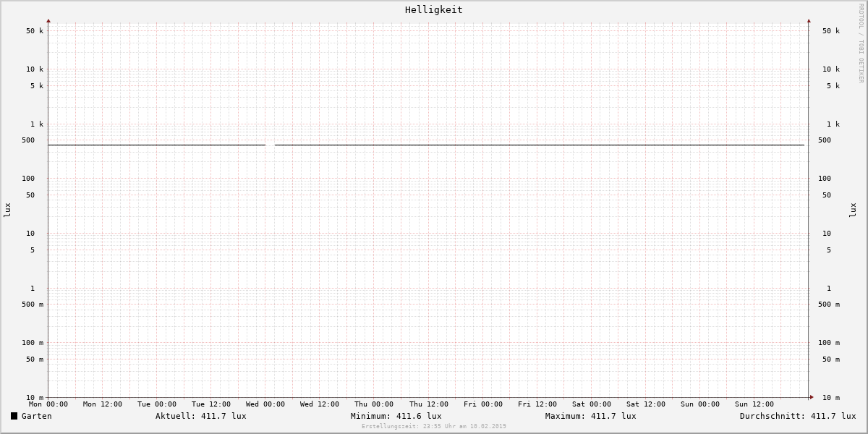Viewport: 868px width, 434px height.
Task: Click the left vertical lux unit label
Action: pos(7,210)
